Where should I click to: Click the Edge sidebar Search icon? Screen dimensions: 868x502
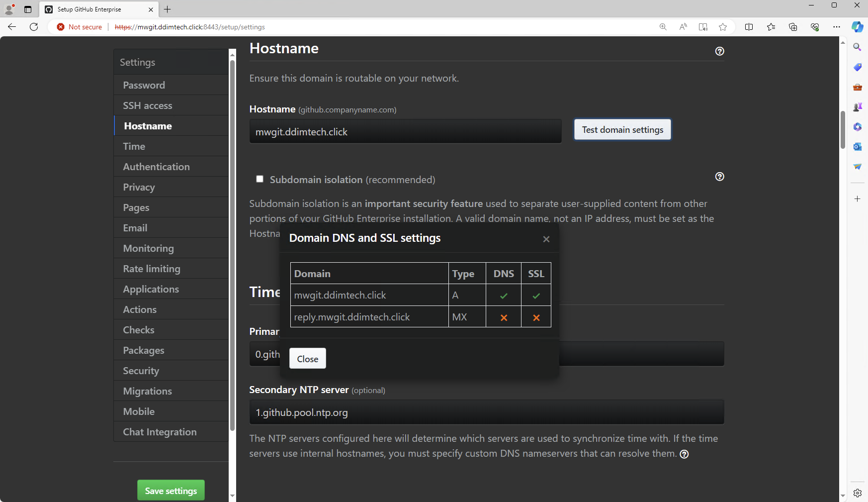click(x=857, y=47)
